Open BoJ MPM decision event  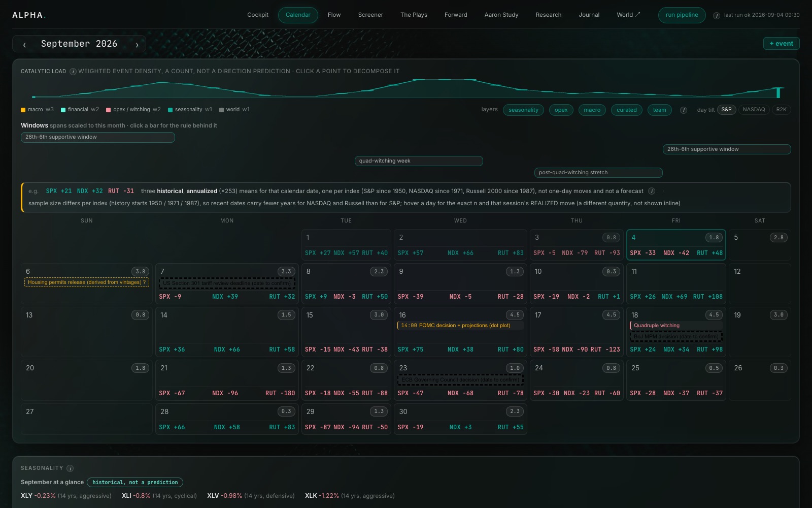click(x=676, y=336)
